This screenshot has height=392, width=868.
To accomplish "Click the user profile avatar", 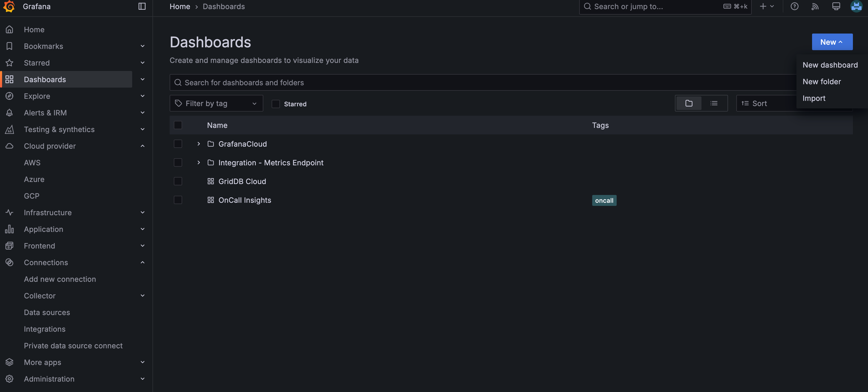I will pos(856,6).
